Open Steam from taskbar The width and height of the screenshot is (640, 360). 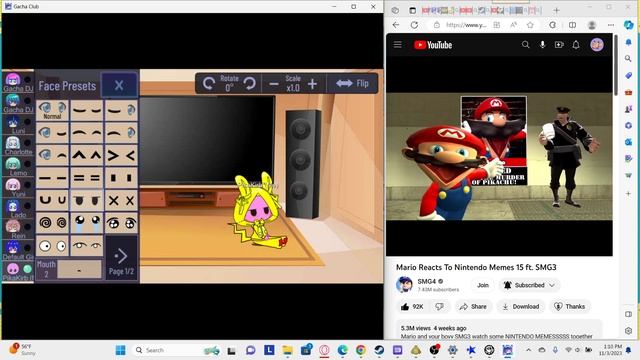(379, 350)
